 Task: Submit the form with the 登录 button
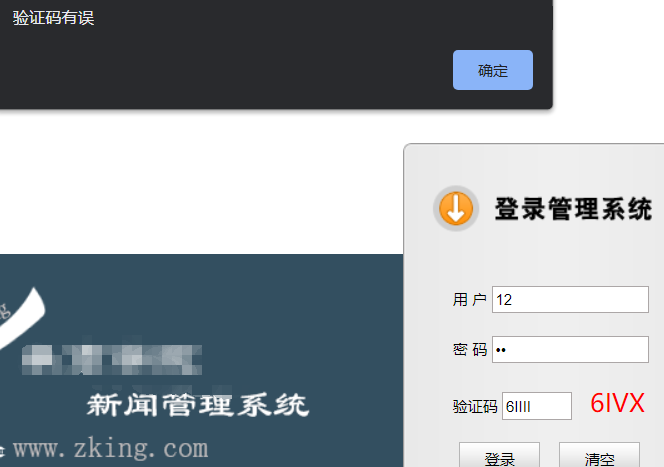click(x=500, y=457)
